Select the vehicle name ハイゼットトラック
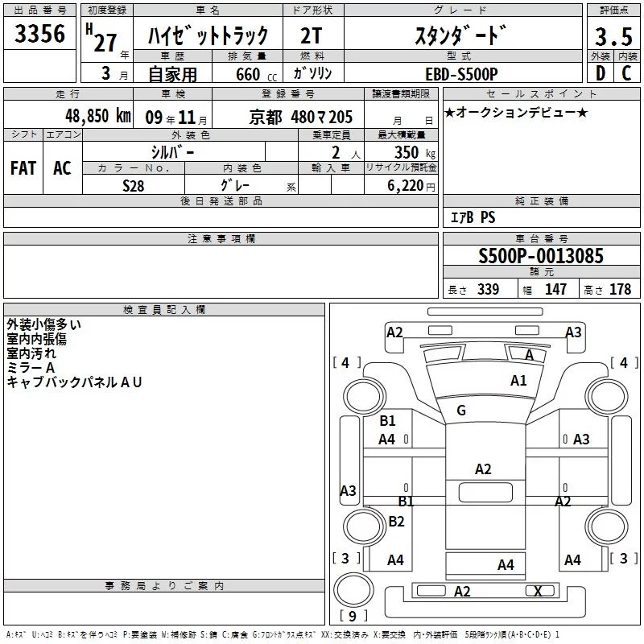 click(x=208, y=35)
